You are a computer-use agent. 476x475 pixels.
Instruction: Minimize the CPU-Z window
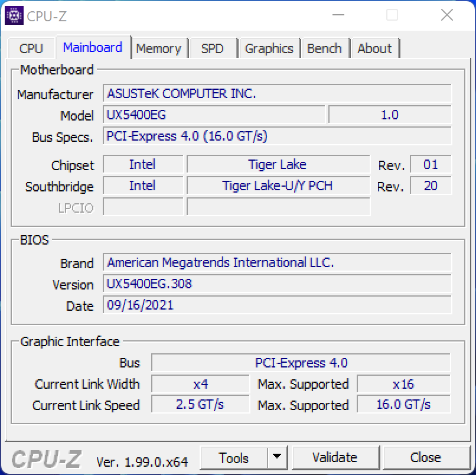point(338,15)
